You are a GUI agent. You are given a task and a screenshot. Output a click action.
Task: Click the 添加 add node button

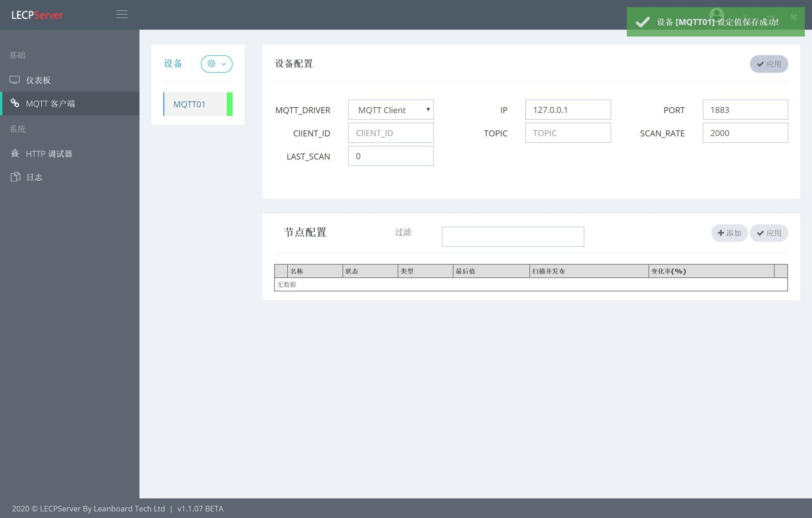click(729, 233)
